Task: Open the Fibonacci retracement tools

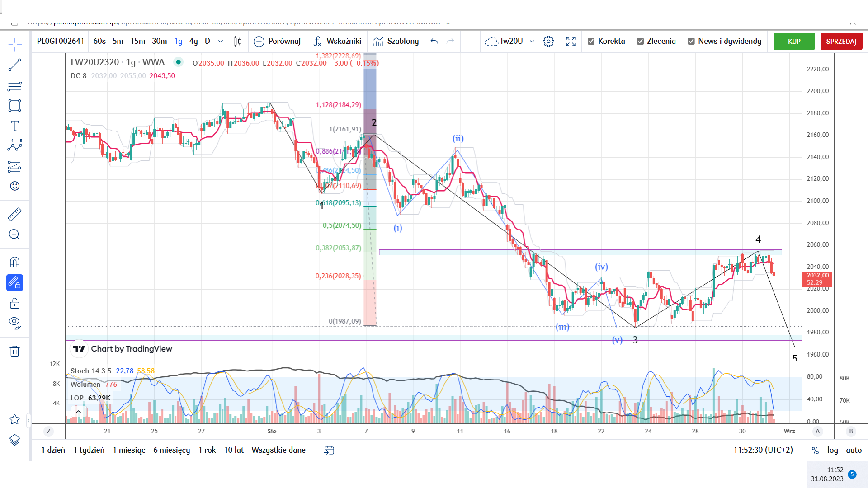Action: pyautogui.click(x=14, y=85)
